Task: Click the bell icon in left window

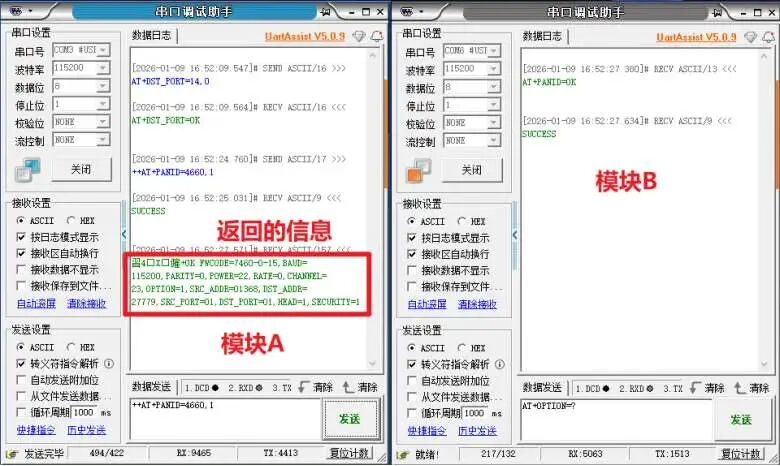Action: point(377,36)
